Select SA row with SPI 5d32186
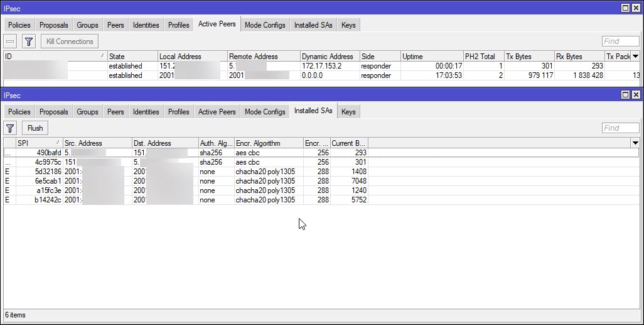Image resolution: width=644 pixels, height=325 pixels. 321,172
